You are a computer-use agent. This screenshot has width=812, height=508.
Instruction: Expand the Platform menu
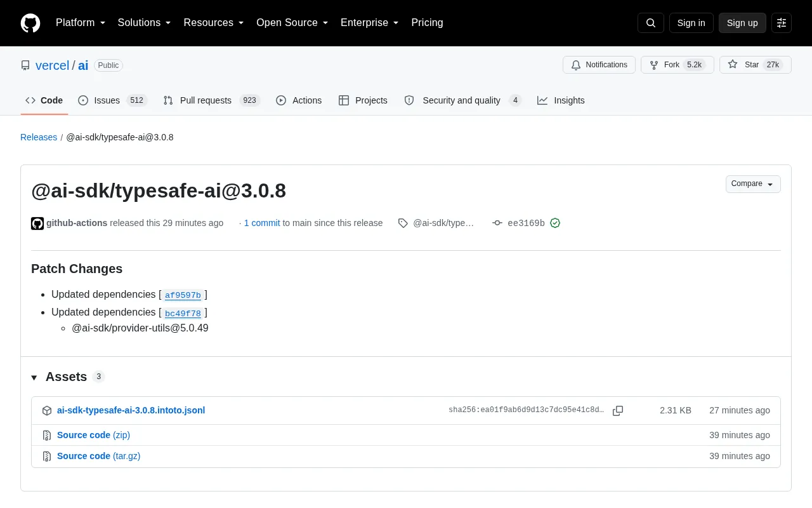(x=81, y=23)
